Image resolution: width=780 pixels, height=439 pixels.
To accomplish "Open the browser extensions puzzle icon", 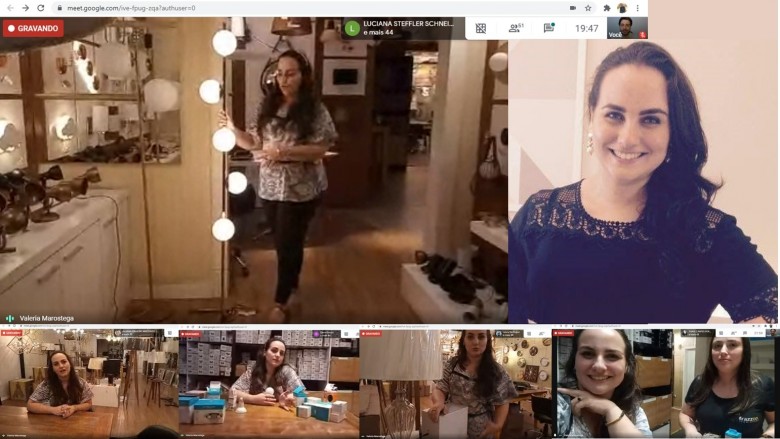I will tap(606, 8).
